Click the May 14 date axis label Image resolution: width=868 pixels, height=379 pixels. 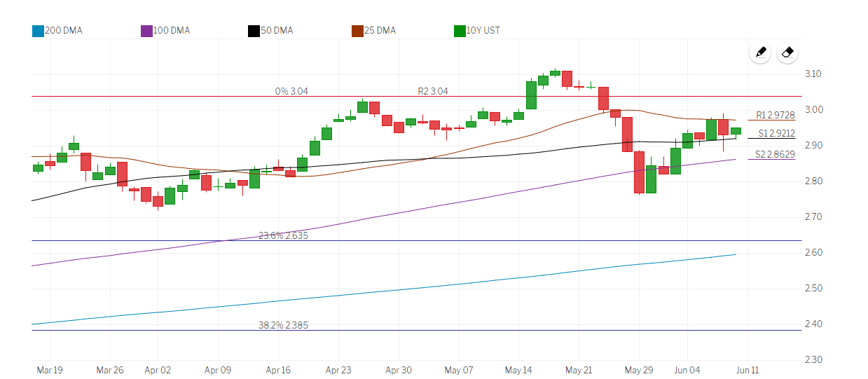pyautogui.click(x=519, y=369)
